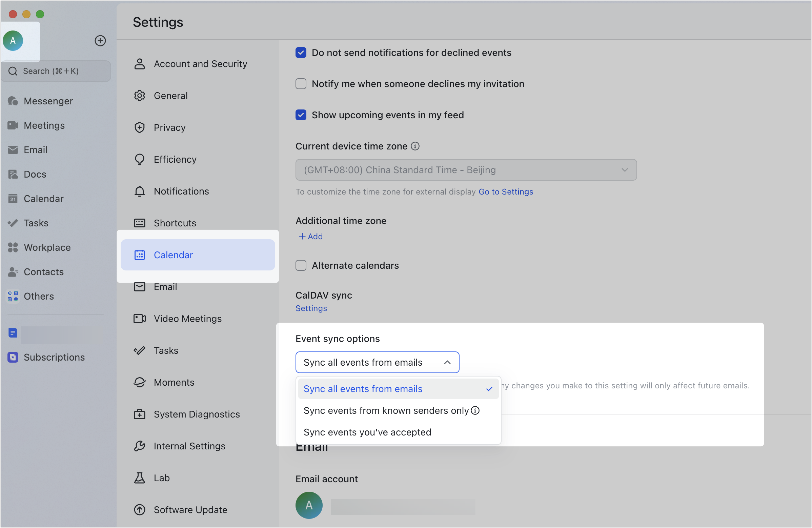Click Add under Additional time zone

click(310, 236)
